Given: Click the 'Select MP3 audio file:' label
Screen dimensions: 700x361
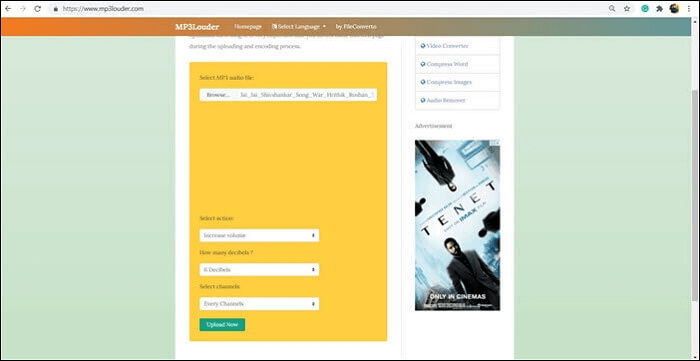Looking at the screenshot, I should (x=227, y=78).
